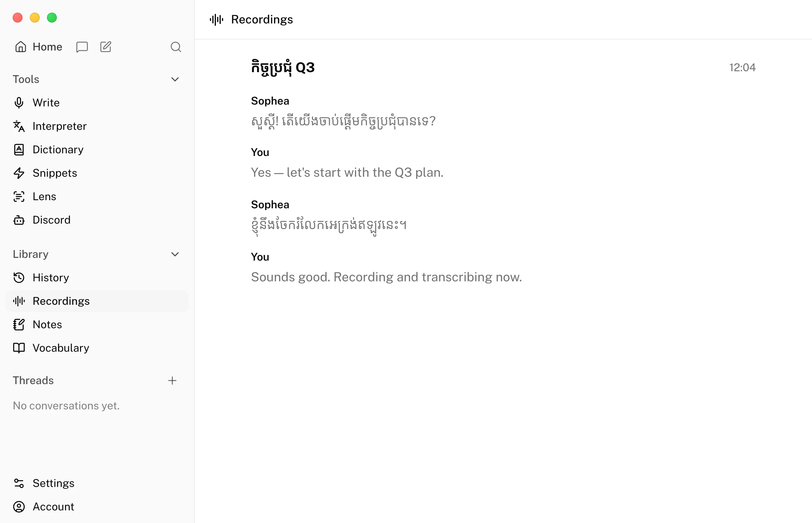Click the Vocabulary open-book icon
The height and width of the screenshot is (523, 812).
(19, 348)
